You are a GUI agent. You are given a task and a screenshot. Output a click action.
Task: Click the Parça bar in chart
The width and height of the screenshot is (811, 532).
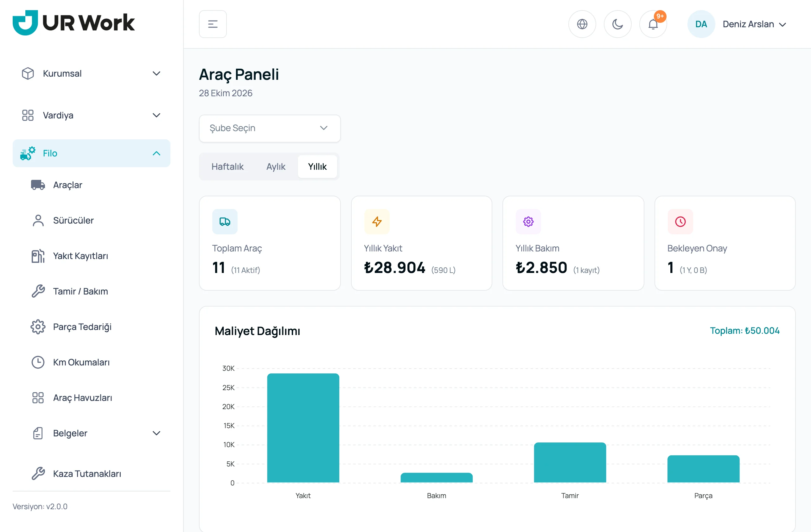coord(703,469)
